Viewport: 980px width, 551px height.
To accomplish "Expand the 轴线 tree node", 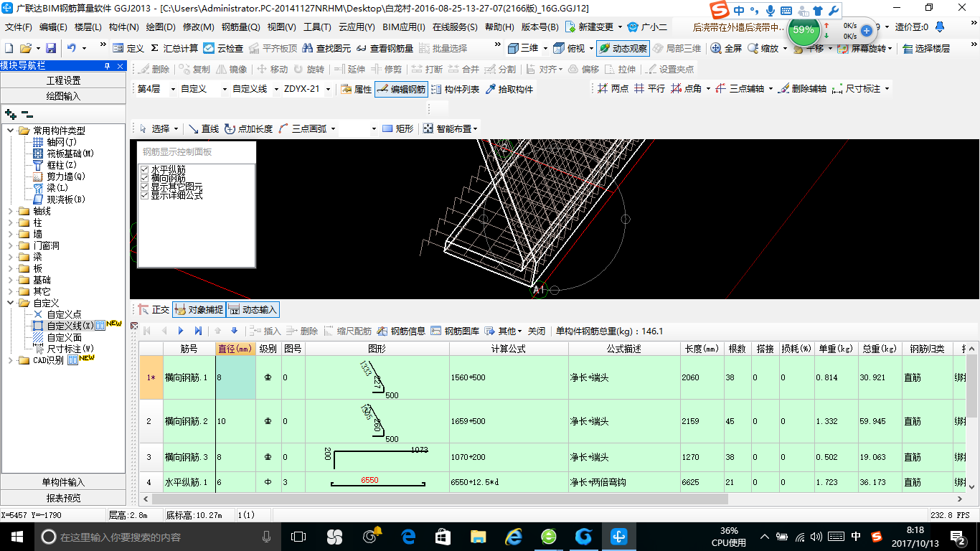I will pos(10,211).
